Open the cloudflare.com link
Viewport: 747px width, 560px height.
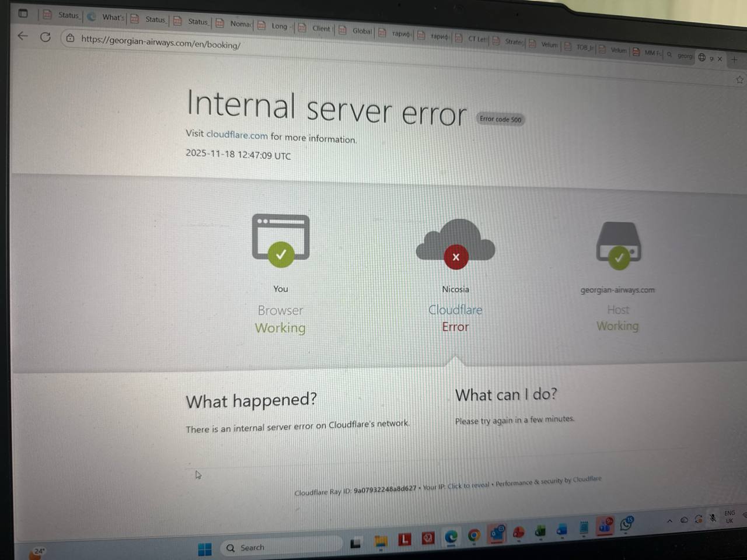pyautogui.click(x=237, y=135)
